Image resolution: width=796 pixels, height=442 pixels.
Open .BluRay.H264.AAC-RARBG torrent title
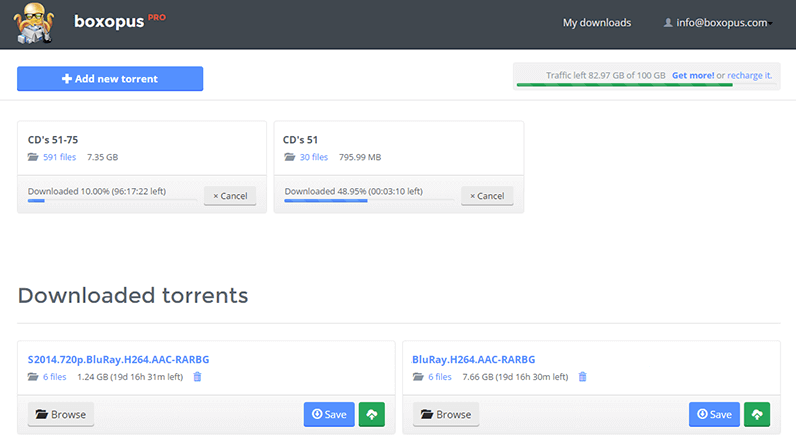click(x=473, y=359)
